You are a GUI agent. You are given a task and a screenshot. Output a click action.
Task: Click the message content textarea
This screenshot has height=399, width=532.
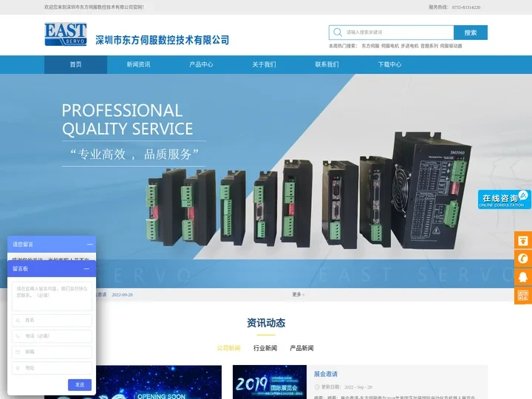[52, 296]
